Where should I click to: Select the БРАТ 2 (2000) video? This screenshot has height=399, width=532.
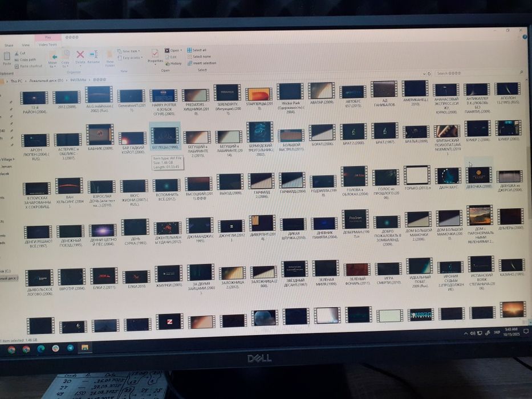tap(353, 135)
